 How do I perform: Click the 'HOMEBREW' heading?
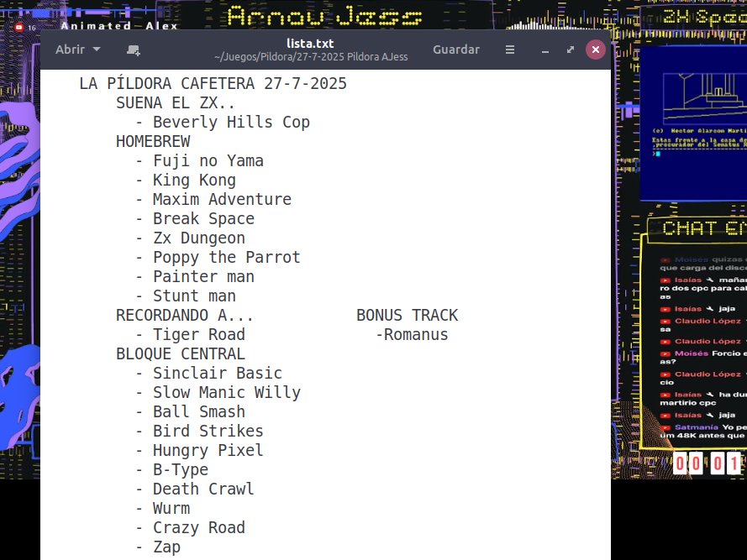(x=153, y=141)
